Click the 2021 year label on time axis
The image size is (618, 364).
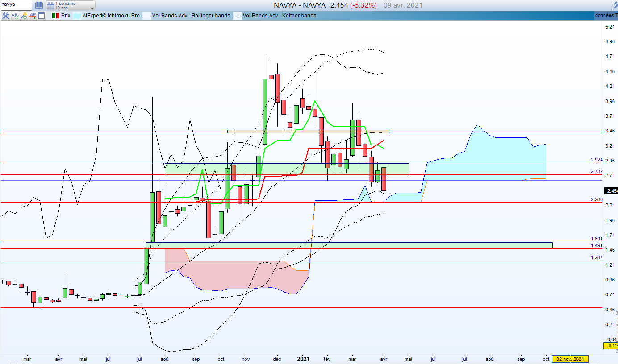tap(303, 359)
